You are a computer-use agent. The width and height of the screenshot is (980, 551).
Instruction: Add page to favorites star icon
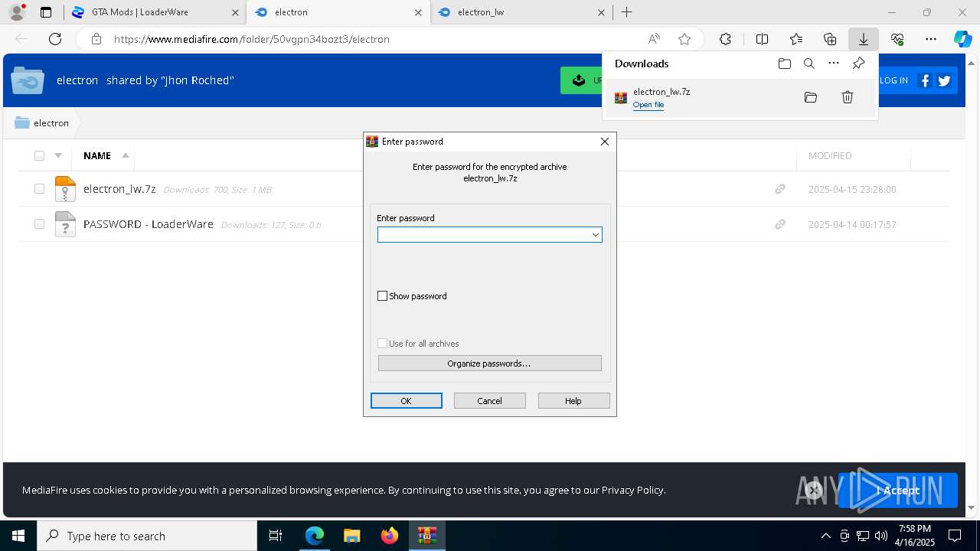point(684,39)
